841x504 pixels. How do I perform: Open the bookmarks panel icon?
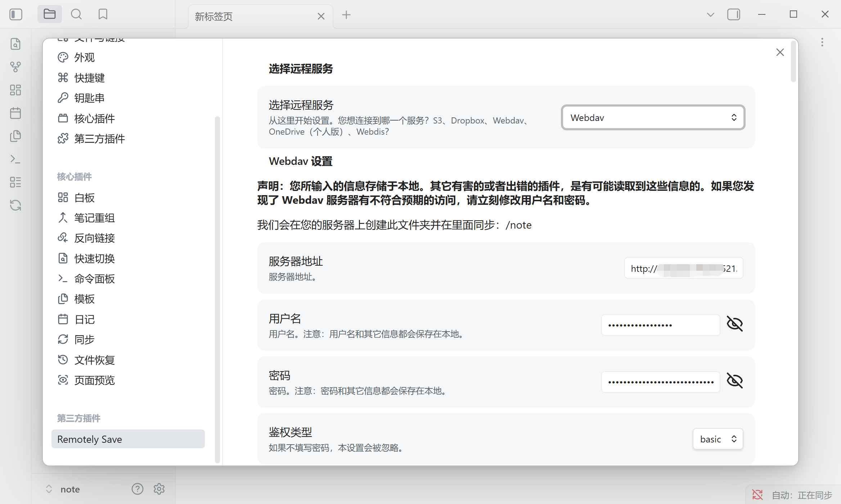click(103, 14)
